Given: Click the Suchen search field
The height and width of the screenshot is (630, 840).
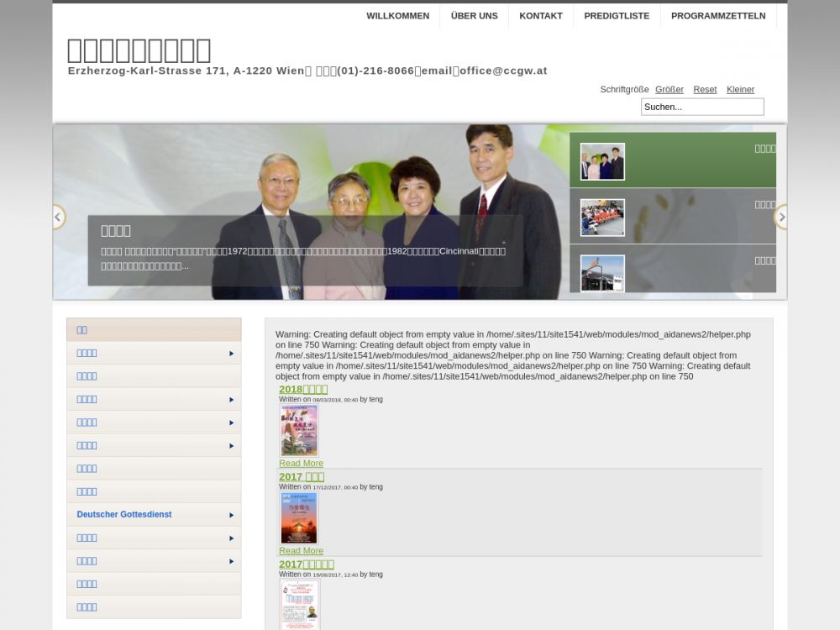Looking at the screenshot, I should [x=702, y=107].
